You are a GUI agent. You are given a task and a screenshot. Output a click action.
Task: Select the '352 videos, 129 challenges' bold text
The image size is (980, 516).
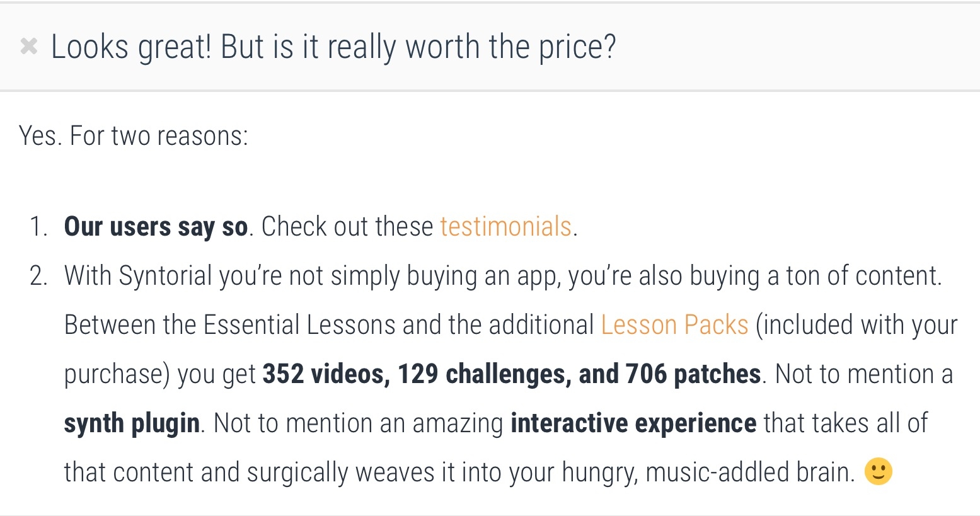413,374
